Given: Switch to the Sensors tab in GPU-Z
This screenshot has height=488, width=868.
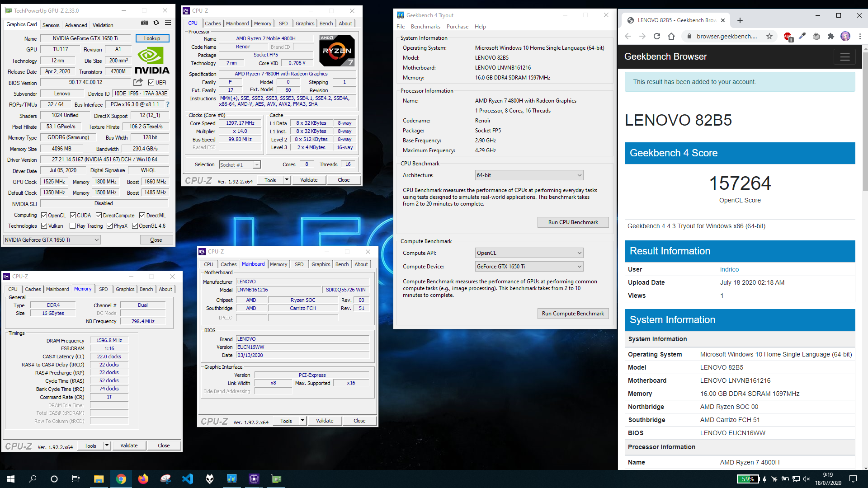Looking at the screenshot, I should click(51, 25).
